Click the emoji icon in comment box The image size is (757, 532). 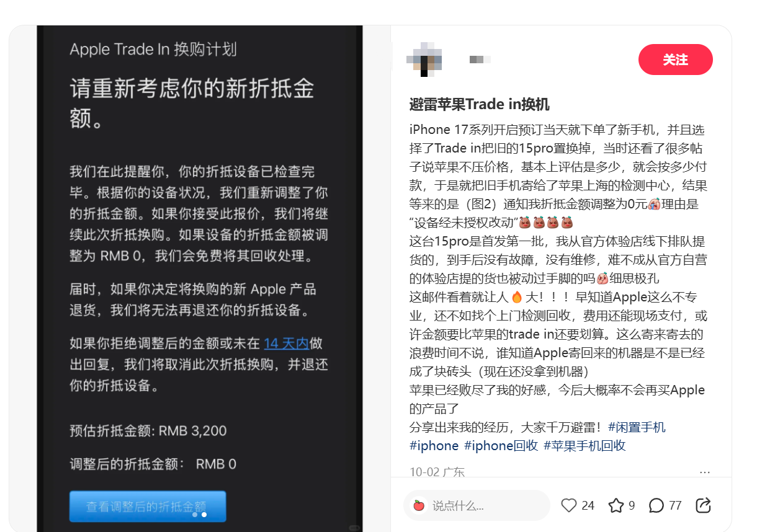419,505
